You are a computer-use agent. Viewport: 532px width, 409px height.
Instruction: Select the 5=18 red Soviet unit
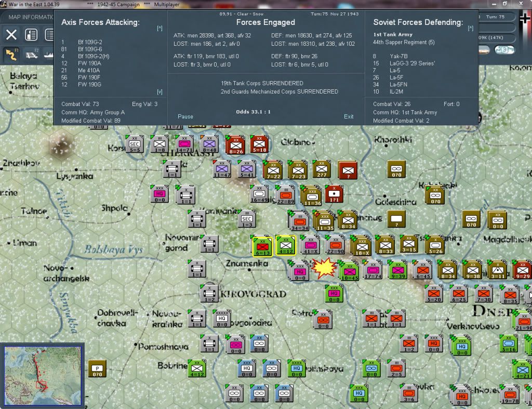(x=259, y=143)
